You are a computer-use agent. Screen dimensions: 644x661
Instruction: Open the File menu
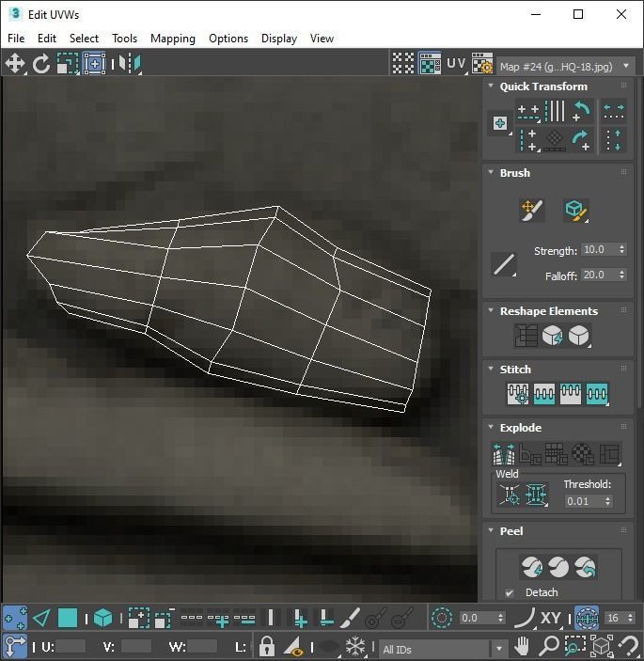click(16, 39)
